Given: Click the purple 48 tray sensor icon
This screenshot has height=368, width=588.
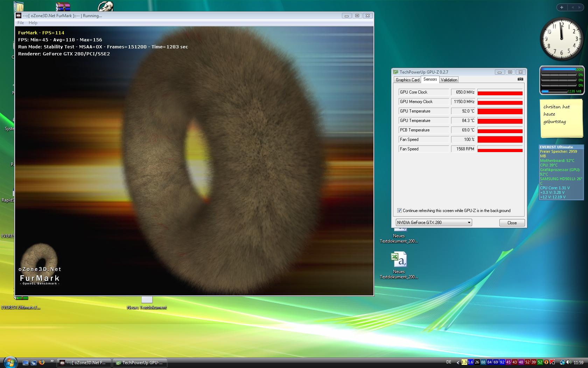Looking at the screenshot, I should tap(521, 362).
